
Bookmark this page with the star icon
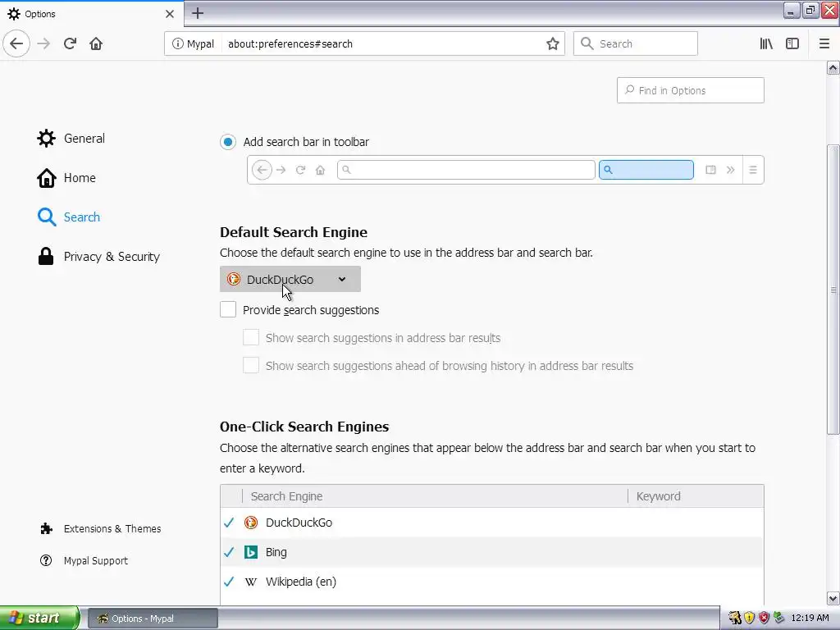coord(552,43)
